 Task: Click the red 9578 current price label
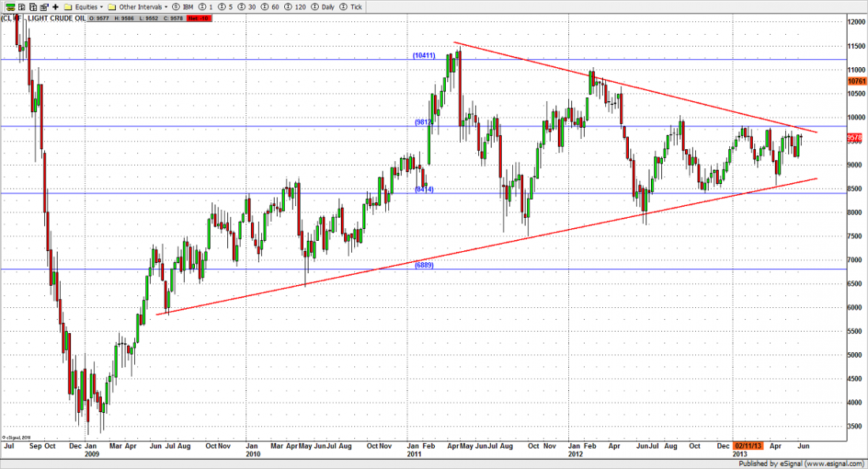pyautogui.click(x=856, y=137)
